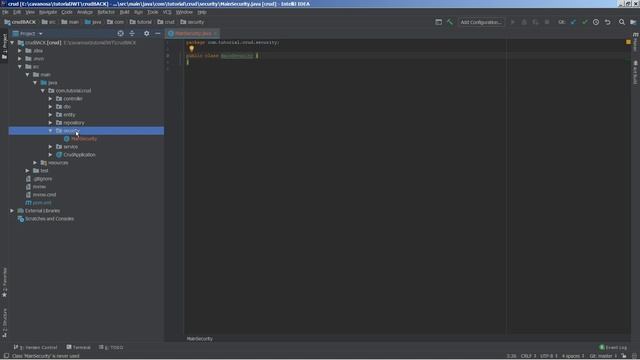Expand the dto package arrow

click(51, 107)
